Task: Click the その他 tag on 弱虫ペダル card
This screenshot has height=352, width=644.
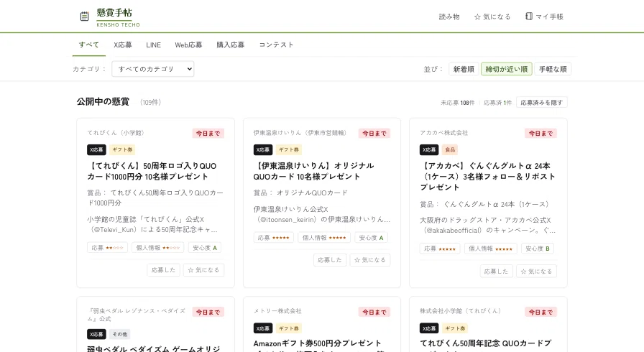Action: click(120, 334)
